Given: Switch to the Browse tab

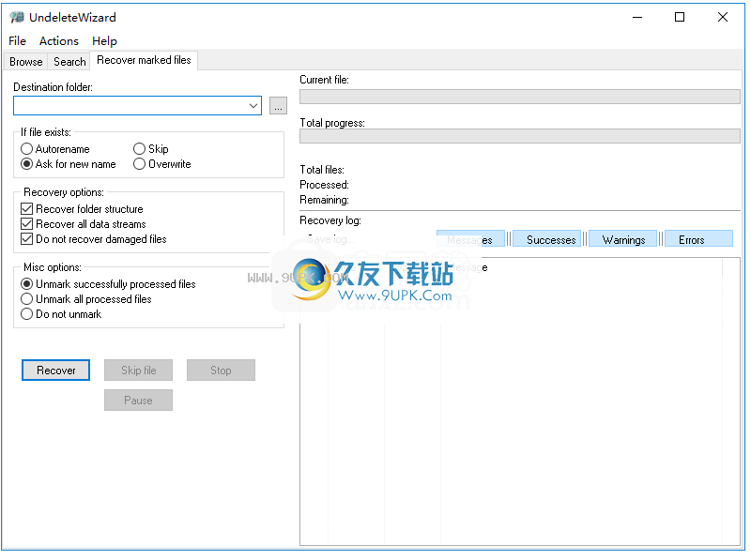Looking at the screenshot, I should click(26, 62).
